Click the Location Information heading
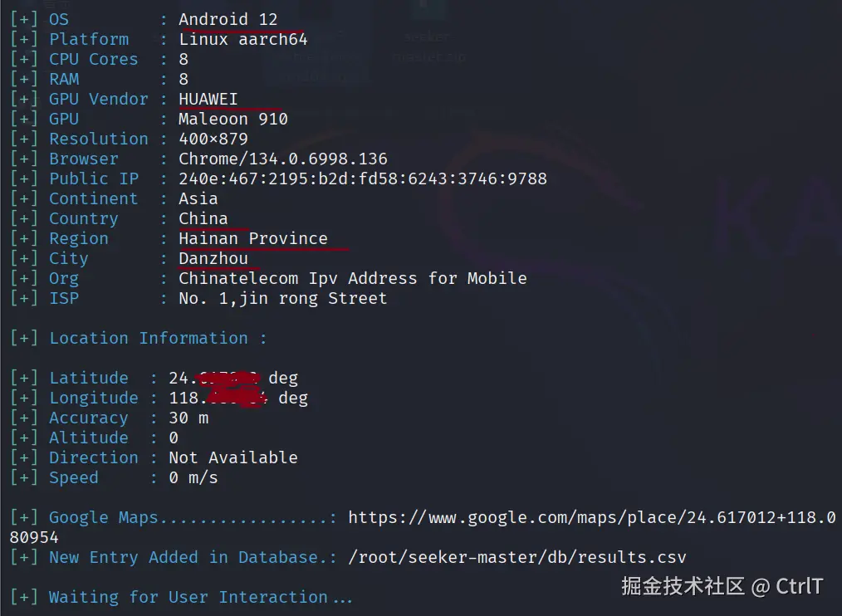Screen dimensions: 842x616 coord(158,339)
